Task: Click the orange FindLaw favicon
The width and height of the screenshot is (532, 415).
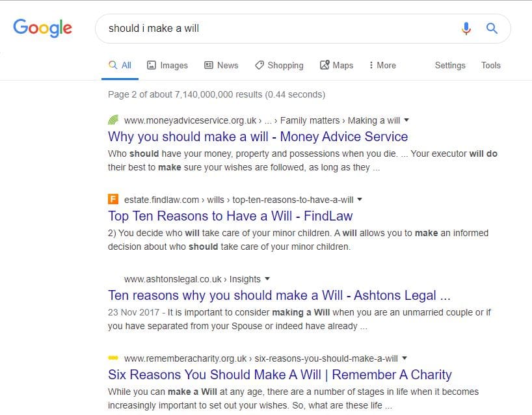Action: click(113, 199)
